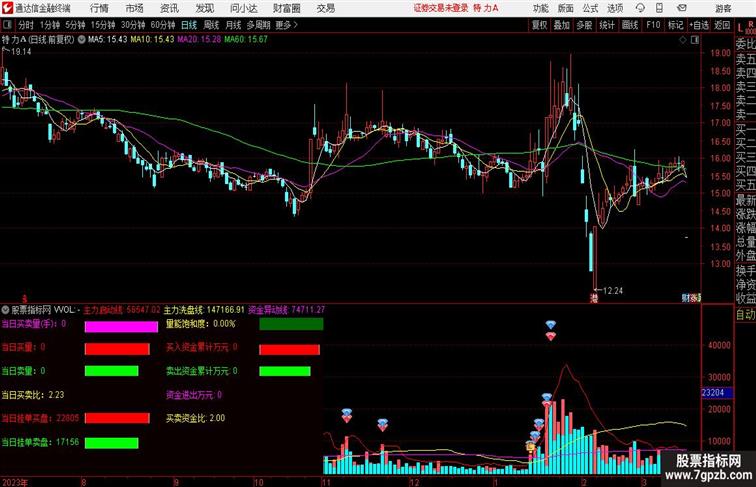Click the 23204 volume value label
The width and height of the screenshot is (756, 487).
point(716,393)
